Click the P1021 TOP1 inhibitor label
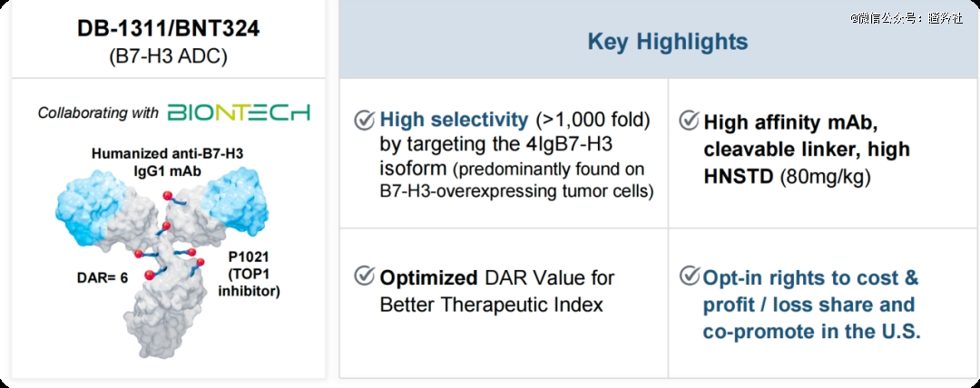 (x=249, y=274)
